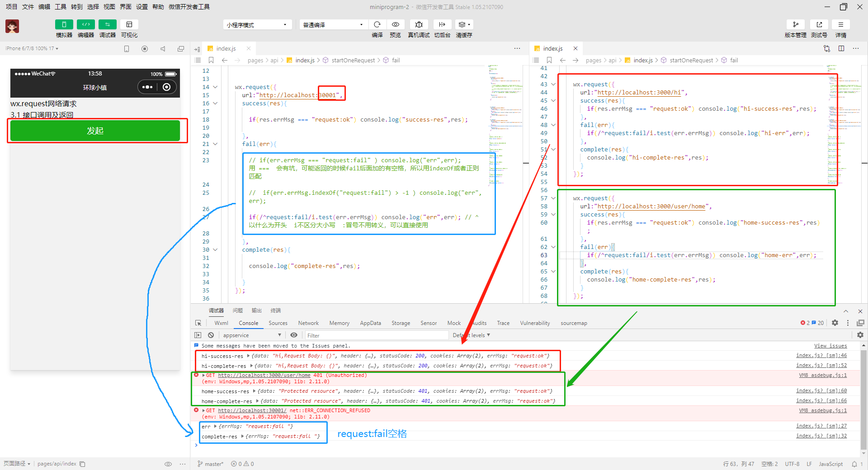
Task: Click the master* git branch indicator
Action: coord(210,464)
